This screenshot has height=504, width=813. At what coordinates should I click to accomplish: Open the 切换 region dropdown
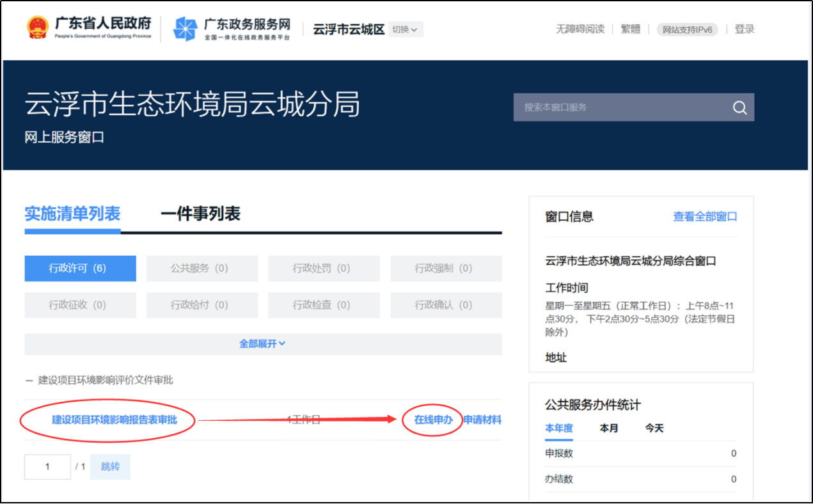click(405, 29)
